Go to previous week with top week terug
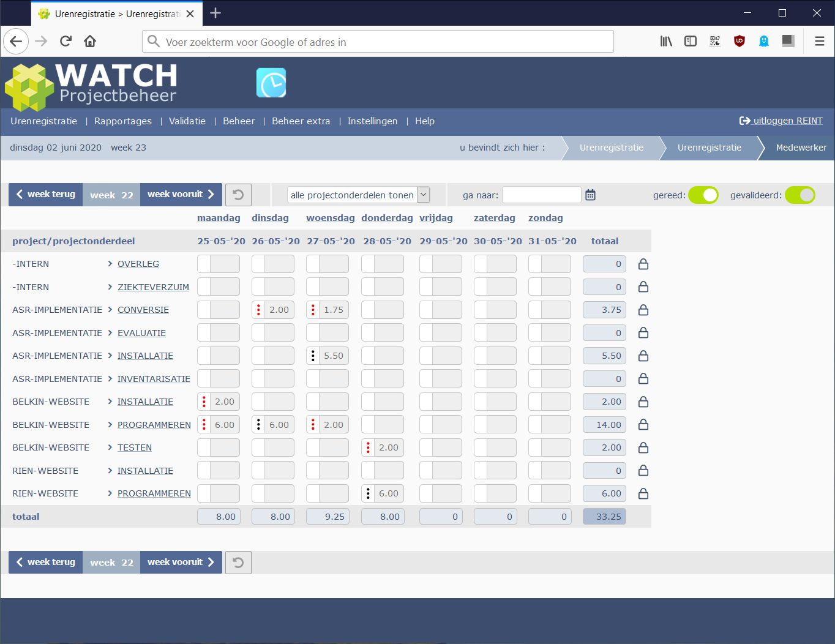 click(x=46, y=195)
